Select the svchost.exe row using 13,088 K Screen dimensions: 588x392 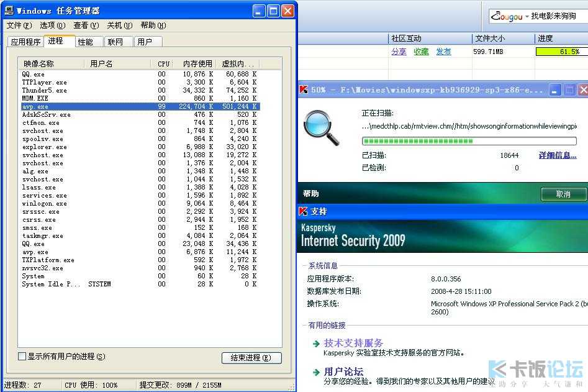coord(140,155)
